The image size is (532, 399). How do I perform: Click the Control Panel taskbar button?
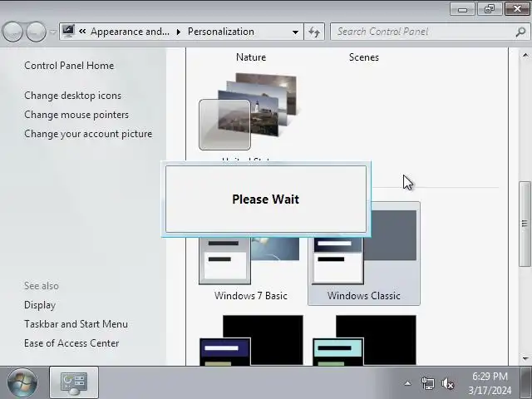pos(74,383)
